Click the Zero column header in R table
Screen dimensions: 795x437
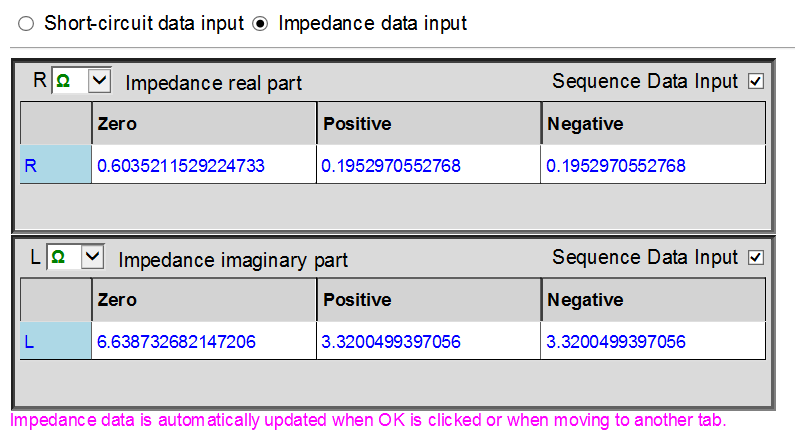click(x=203, y=124)
